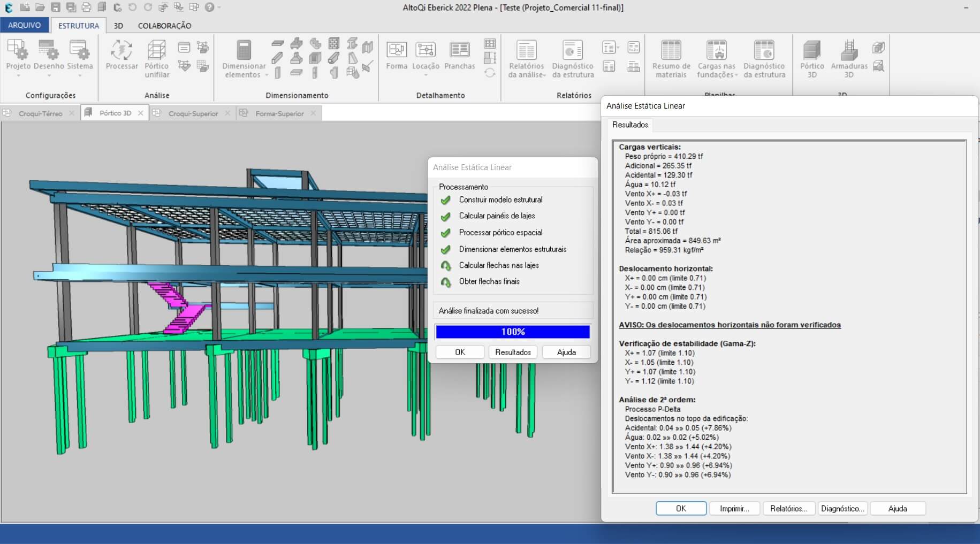Click the help question mark icon
The height and width of the screenshot is (544, 980).
click(x=209, y=7)
